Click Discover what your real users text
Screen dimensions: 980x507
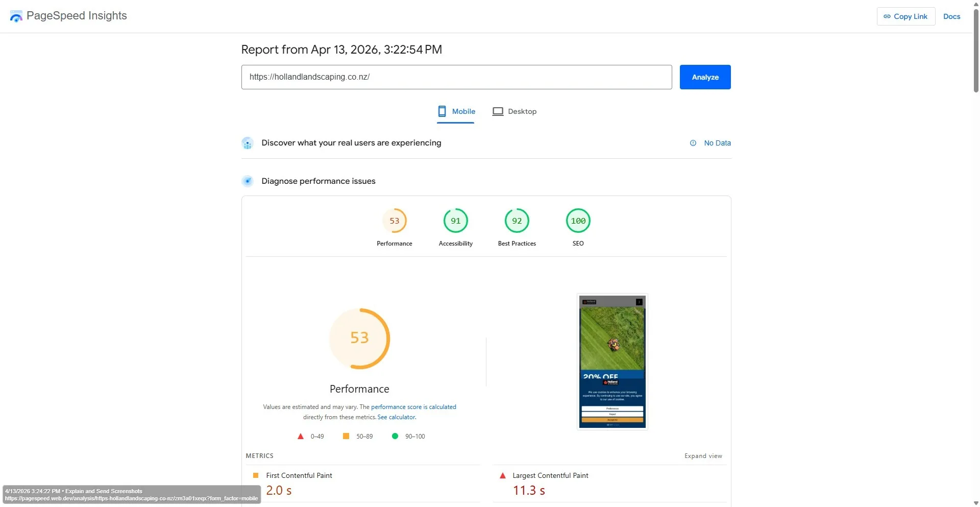pyautogui.click(x=351, y=143)
